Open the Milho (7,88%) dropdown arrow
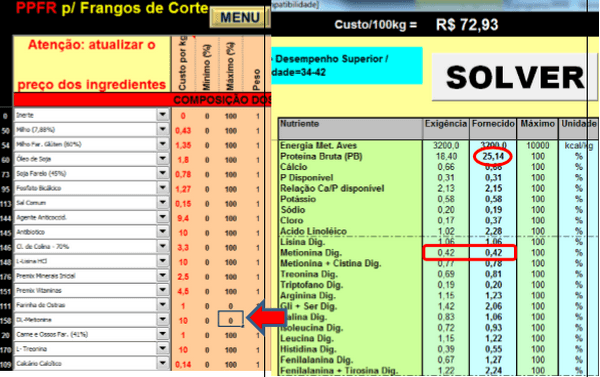This screenshot has height=377, width=600. 163,129
